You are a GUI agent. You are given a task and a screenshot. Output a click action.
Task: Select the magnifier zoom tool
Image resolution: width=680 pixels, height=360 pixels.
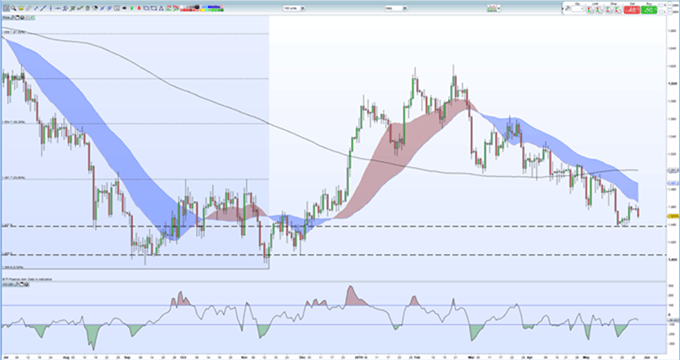14,8
